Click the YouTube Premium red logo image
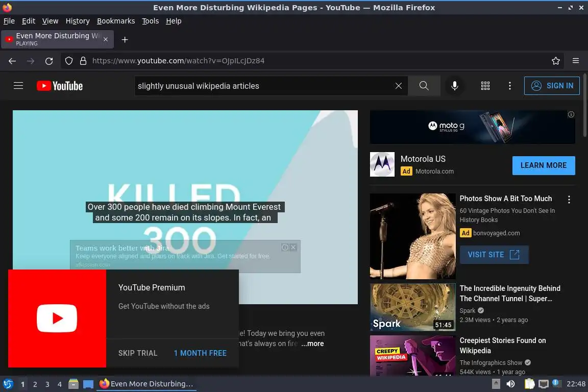588x392 pixels. pos(57,318)
